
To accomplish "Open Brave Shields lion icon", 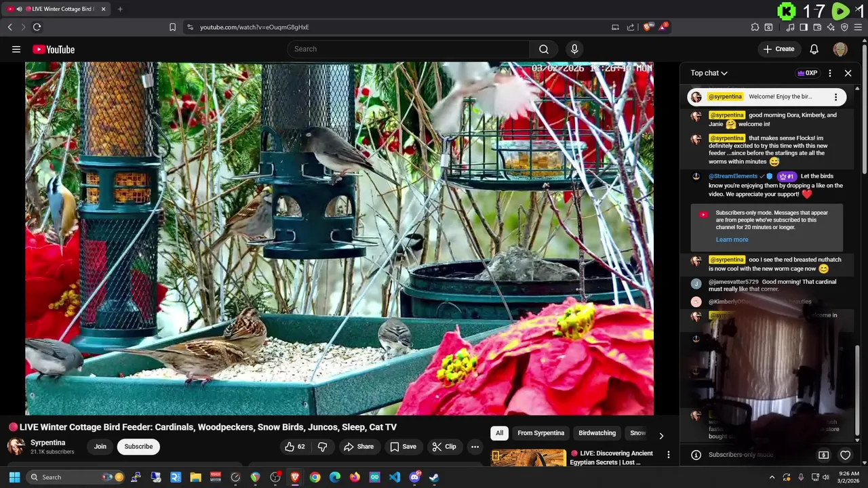I will tap(647, 27).
